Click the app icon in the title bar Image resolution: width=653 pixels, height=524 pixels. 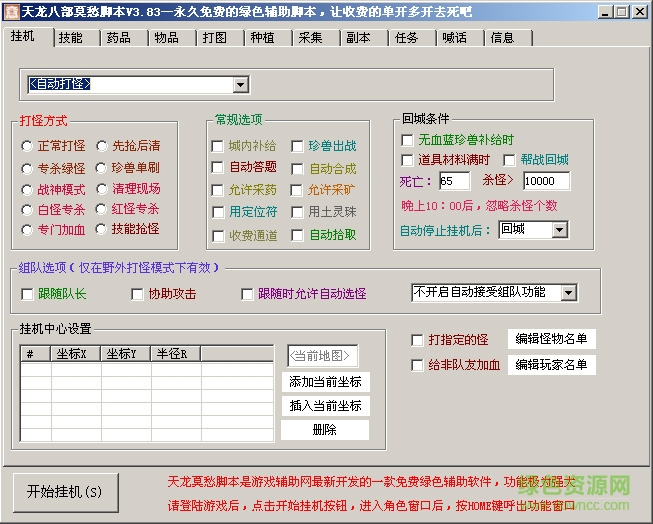click(x=12, y=11)
